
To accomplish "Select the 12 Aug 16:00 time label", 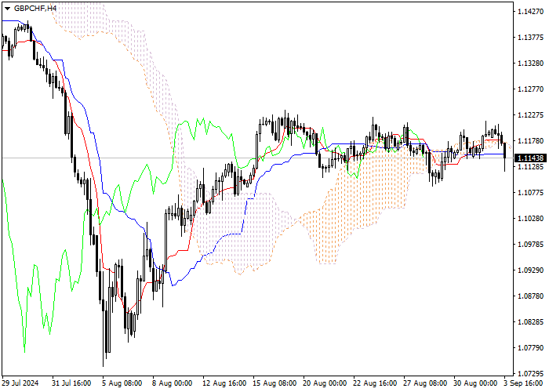I will pyautogui.click(x=224, y=383).
